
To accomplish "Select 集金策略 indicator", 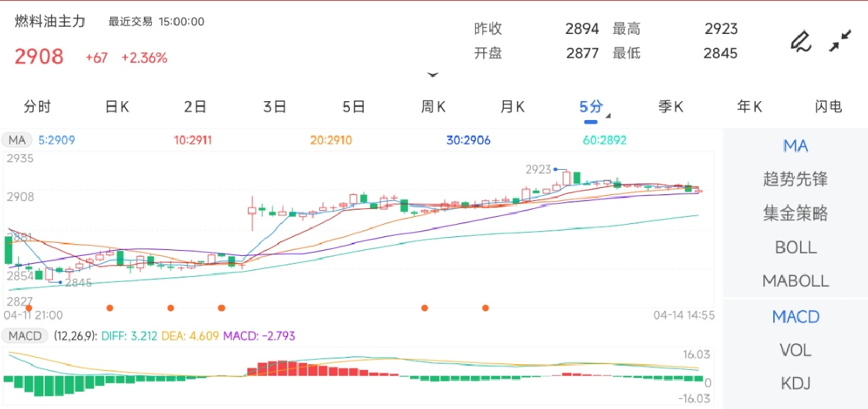I will [796, 213].
